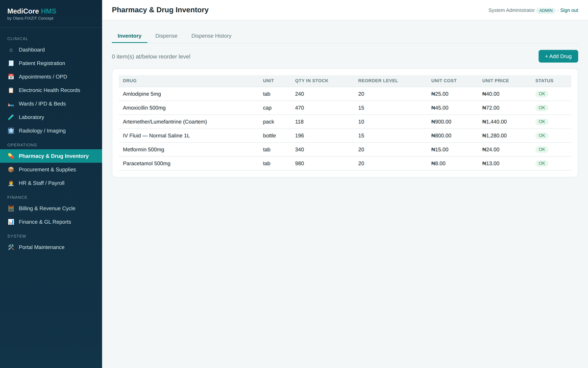Image resolution: width=588 pixels, height=368 pixels.
Task: Click the OK status badge for Paracetamol
Action: pos(541,163)
